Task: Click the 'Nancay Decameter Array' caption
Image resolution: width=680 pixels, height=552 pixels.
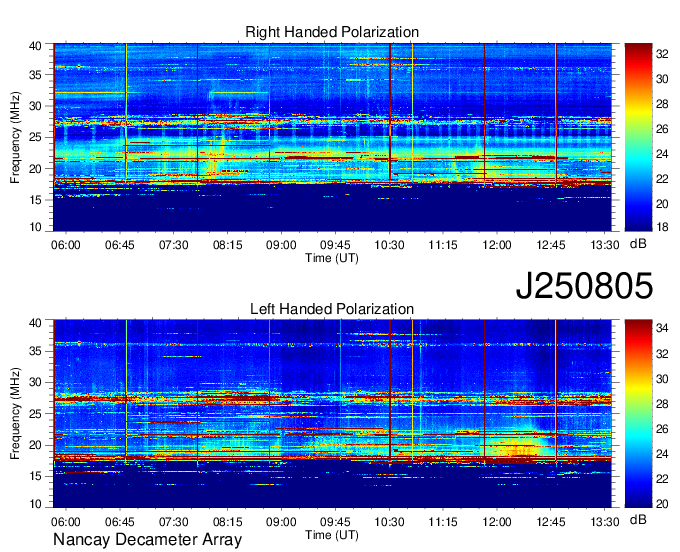Action: (147, 540)
